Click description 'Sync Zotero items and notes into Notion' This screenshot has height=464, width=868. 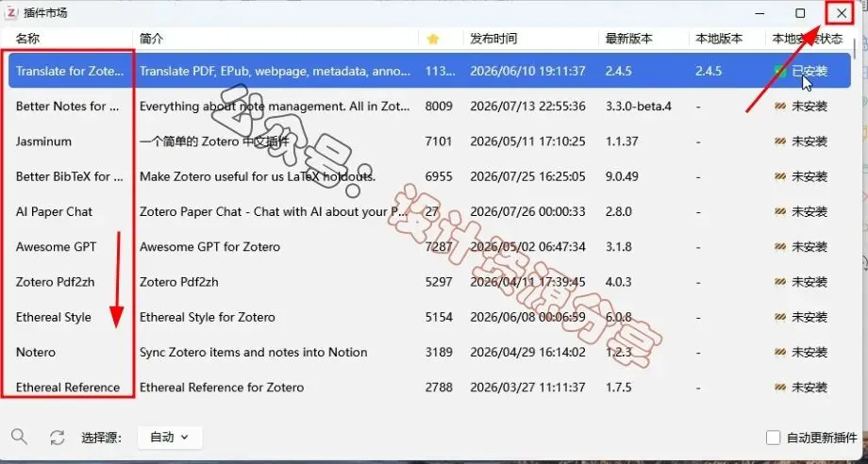click(254, 353)
